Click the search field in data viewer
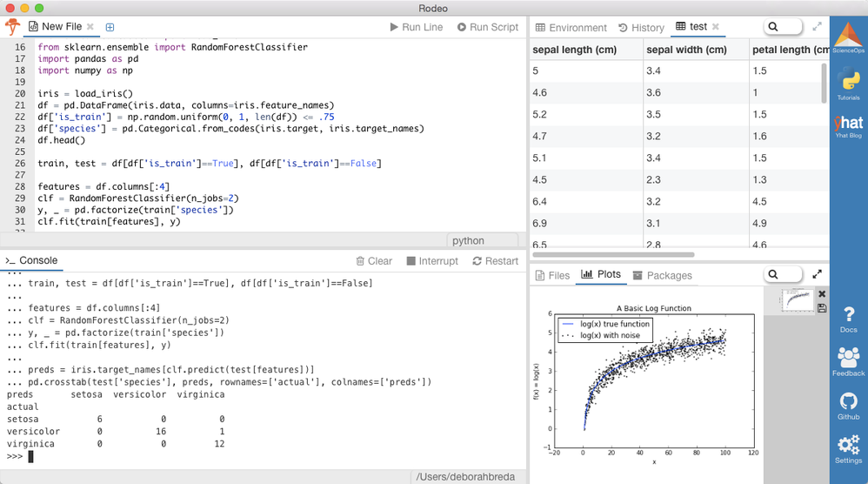868x484 pixels. (x=783, y=27)
